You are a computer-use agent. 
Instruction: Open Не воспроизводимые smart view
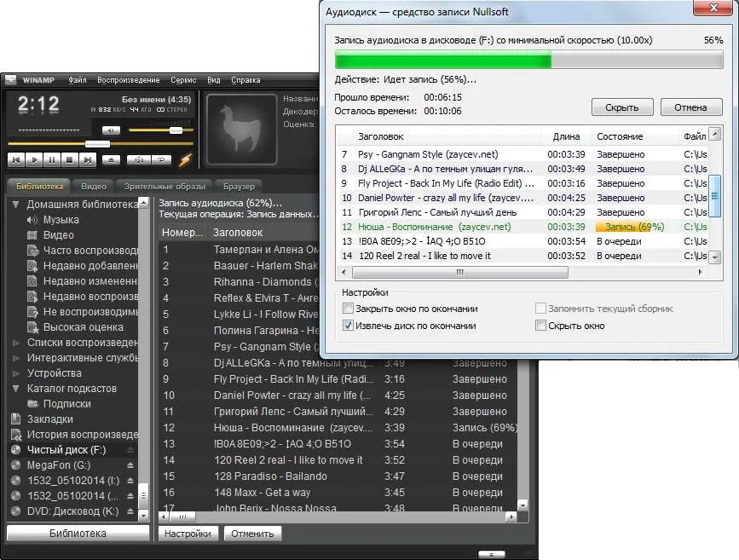tap(83, 312)
